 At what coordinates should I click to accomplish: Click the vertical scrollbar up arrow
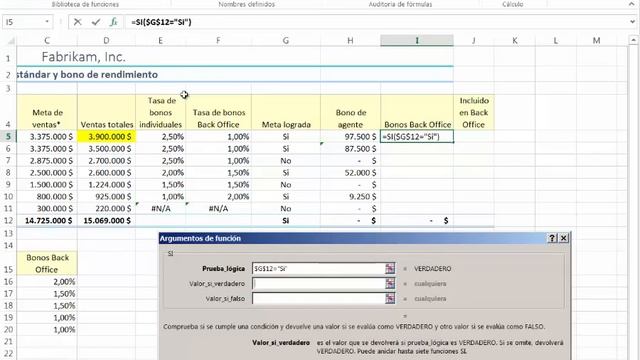(x=633, y=40)
